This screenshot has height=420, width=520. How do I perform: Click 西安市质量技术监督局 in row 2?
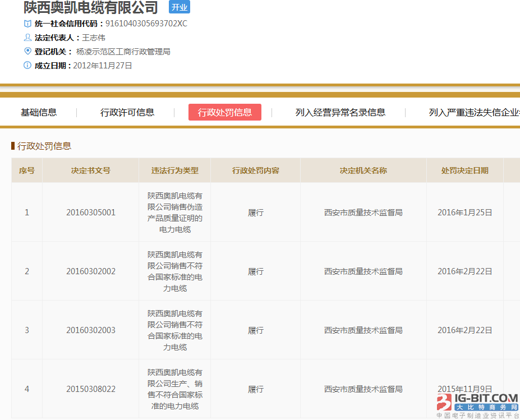point(363,271)
